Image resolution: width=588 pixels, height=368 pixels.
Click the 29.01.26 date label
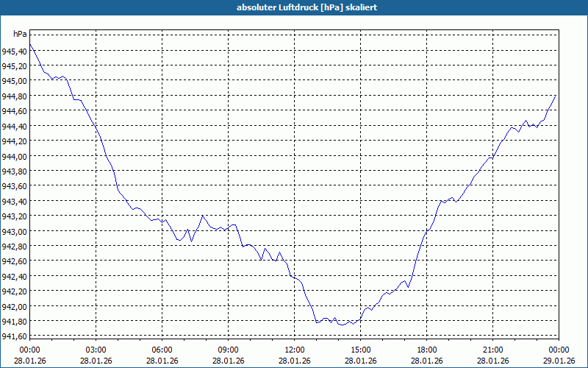coord(559,361)
